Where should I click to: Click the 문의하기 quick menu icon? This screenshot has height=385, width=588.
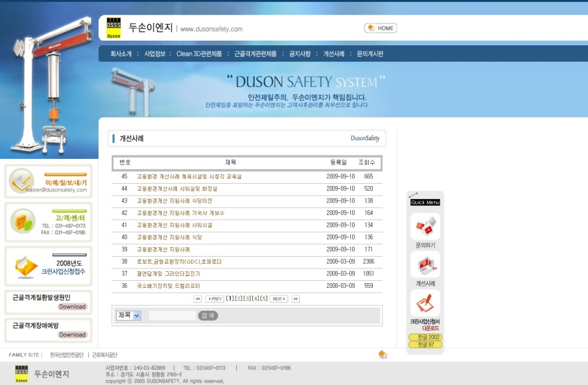point(425,226)
